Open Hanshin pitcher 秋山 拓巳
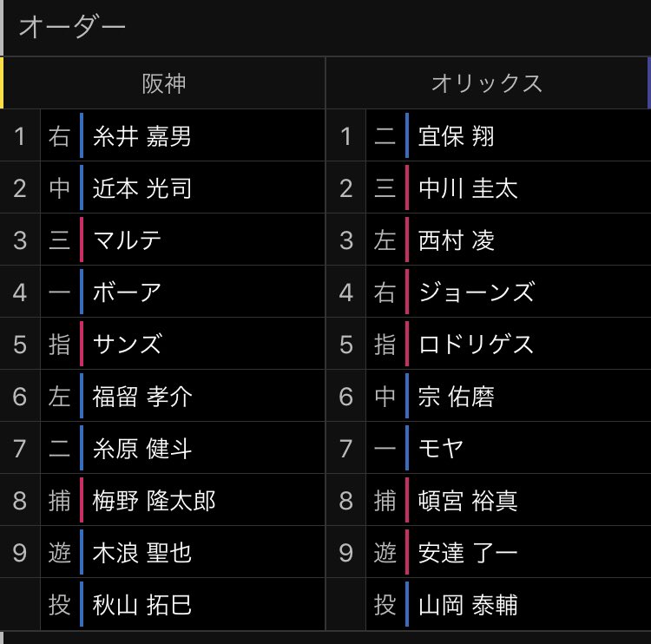The image size is (651, 644). (x=162, y=605)
